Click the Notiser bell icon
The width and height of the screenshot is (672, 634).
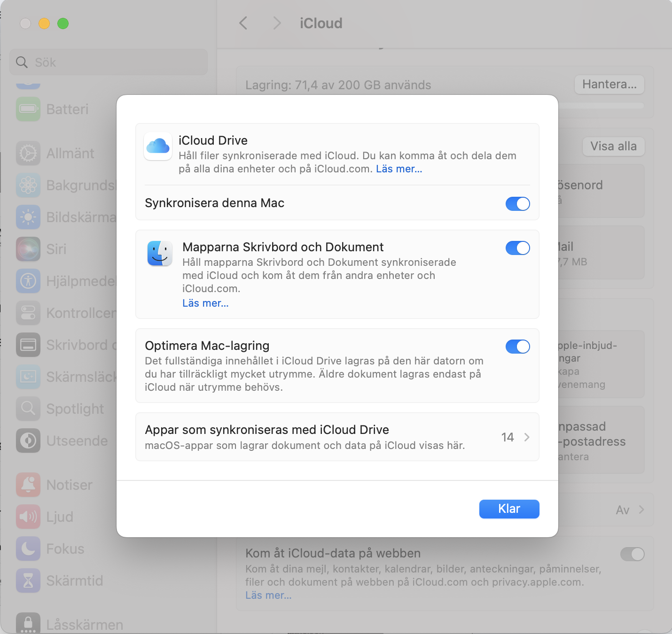pyautogui.click(x=28, y=485)
